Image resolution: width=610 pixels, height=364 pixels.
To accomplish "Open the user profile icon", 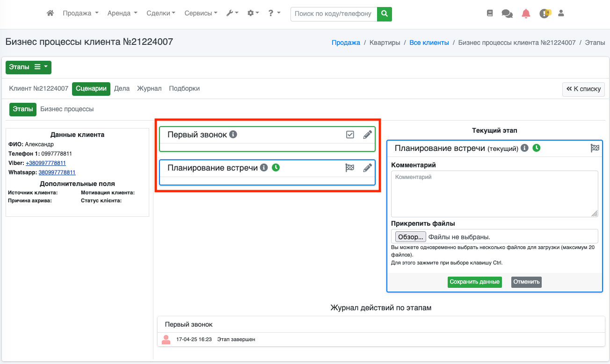I will click(561, 14).
